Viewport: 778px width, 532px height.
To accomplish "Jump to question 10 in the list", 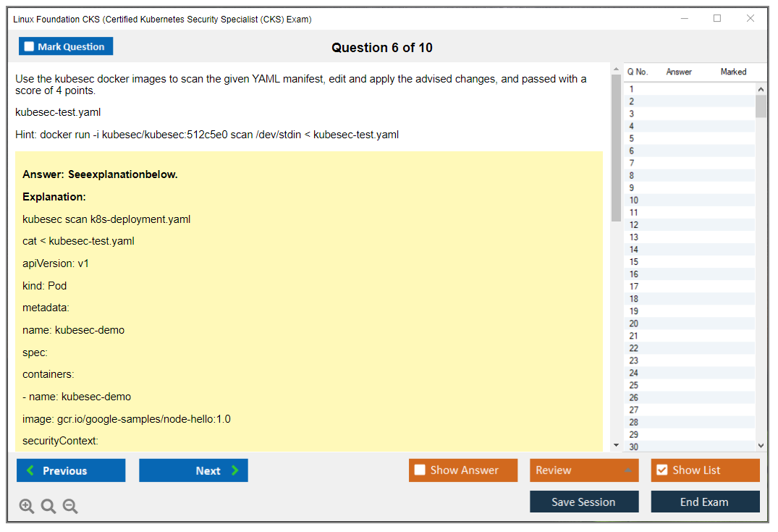I will (633, 200).
